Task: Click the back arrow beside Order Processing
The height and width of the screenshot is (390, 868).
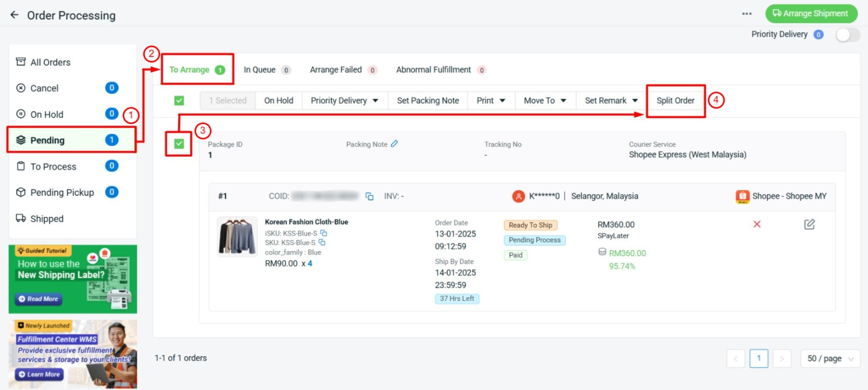Action: [14, 15]
